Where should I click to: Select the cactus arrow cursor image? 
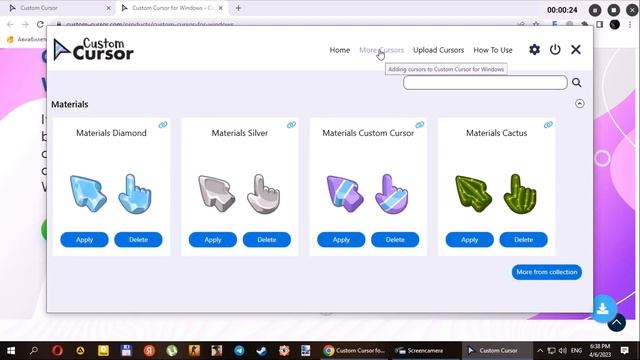tap(473, 193)
